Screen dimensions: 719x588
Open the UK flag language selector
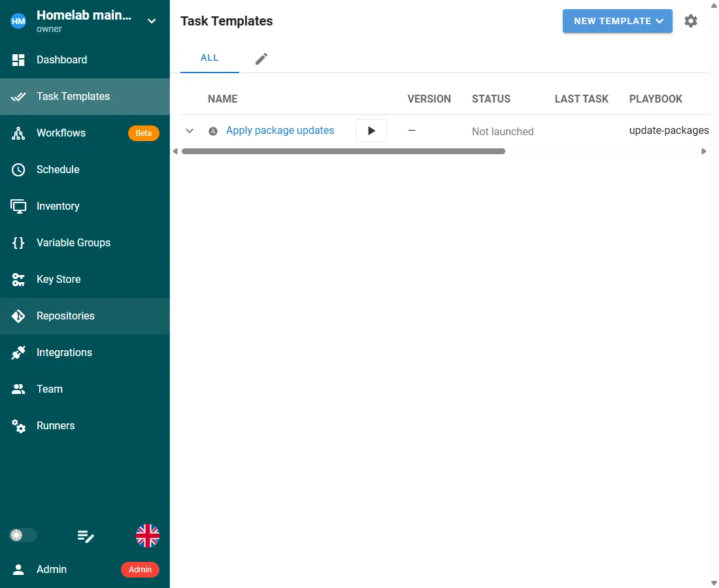148,536
